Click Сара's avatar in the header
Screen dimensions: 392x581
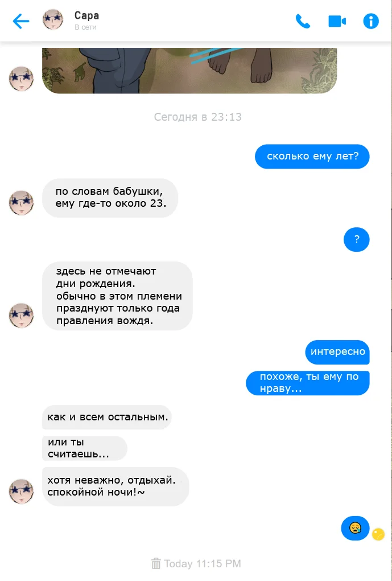tap(53, 19)
